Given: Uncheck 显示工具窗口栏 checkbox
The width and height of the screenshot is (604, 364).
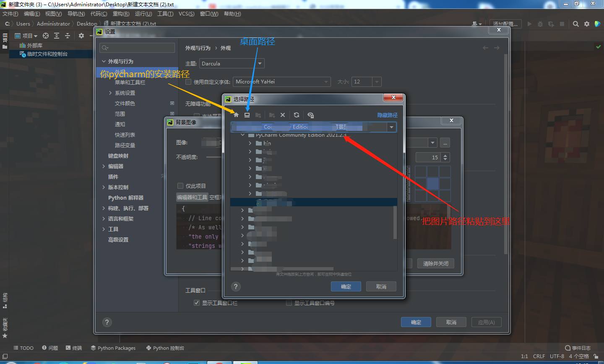Looking at the screenshot, I should [x=197, y=303].
